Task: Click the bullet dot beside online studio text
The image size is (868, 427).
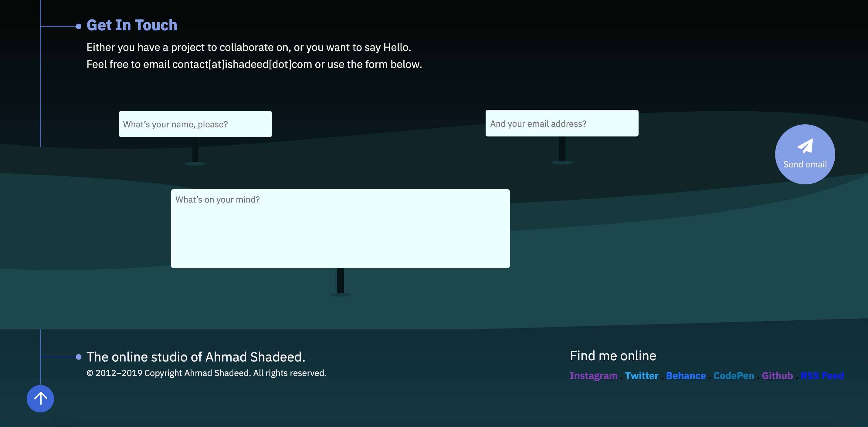Action: [x=79, y=357]
